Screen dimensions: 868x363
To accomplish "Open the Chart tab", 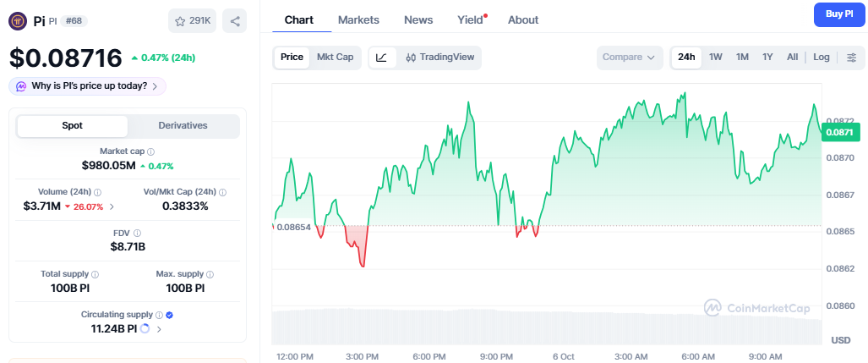I will pyautogui.click(x=299, y=20).
